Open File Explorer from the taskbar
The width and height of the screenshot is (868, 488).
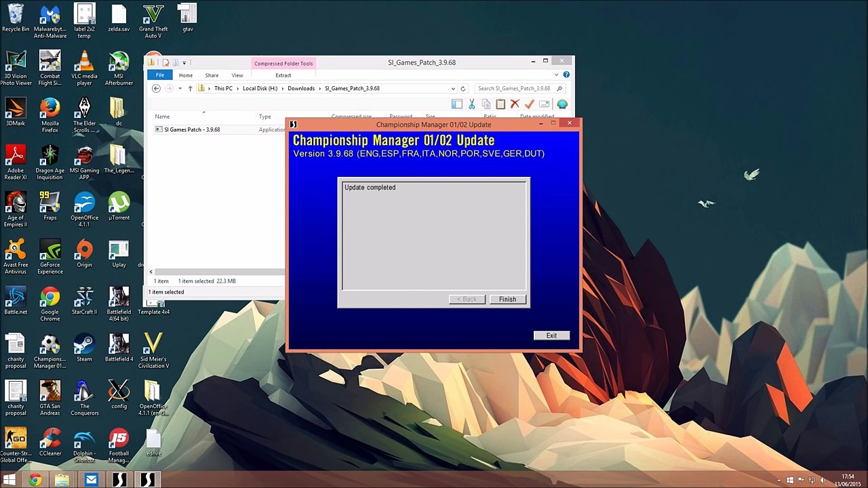coord(62,481)
